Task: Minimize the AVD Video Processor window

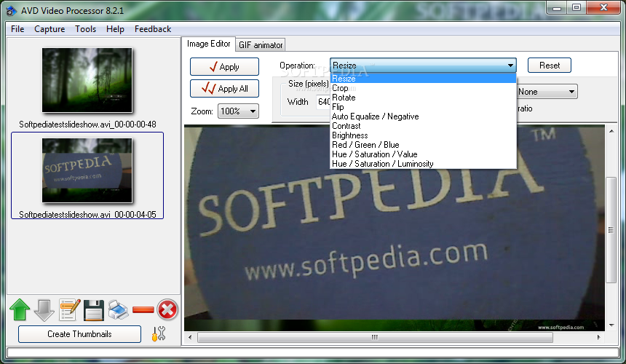Action: [x=557, y=8]
